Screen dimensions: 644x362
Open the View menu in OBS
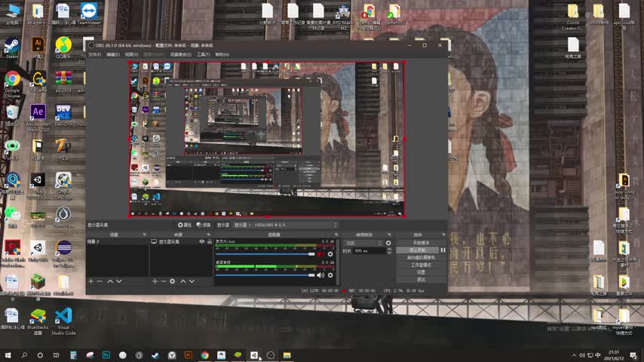131,54
